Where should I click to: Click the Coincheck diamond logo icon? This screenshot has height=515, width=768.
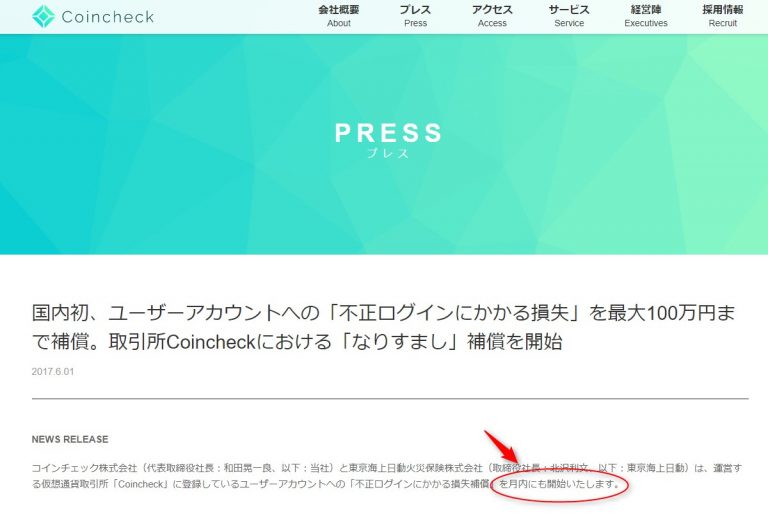43,16
